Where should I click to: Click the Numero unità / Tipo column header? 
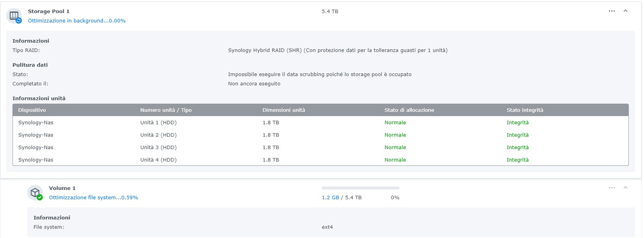pos(166,110)
